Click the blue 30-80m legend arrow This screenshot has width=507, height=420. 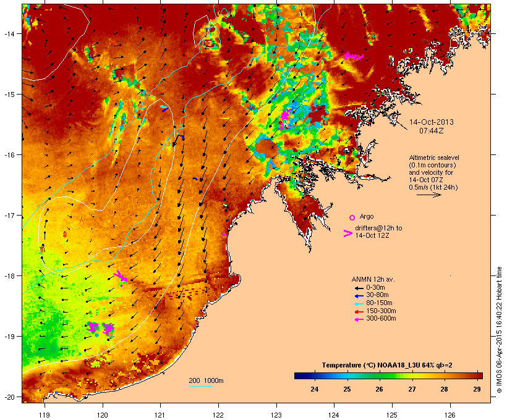pos(359,296)
